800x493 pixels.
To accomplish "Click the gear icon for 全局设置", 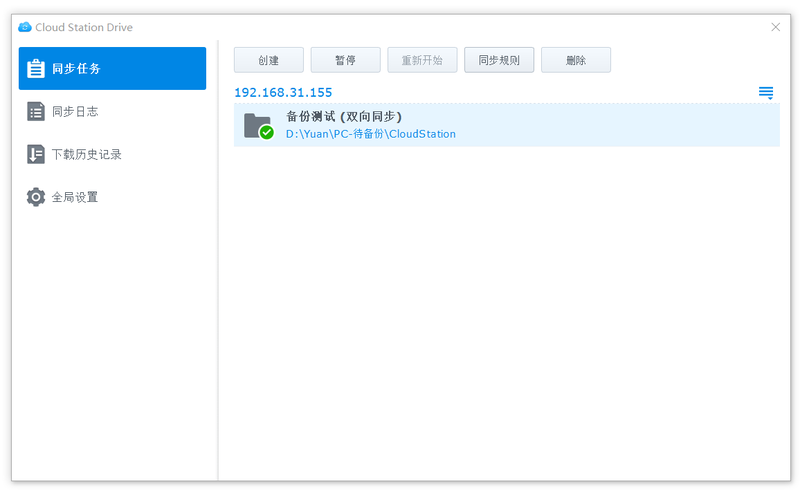I will pos(36,197).
